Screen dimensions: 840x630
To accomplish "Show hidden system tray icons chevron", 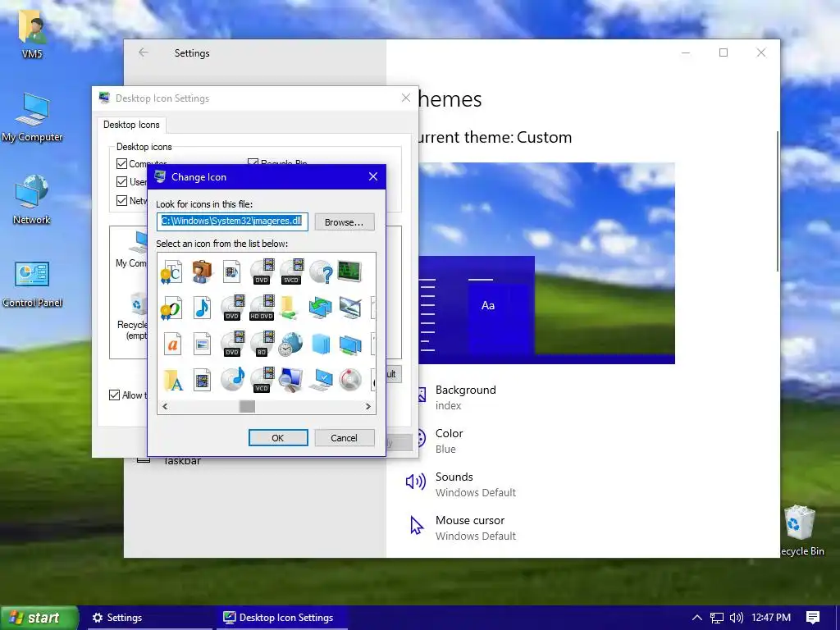I will [696, 618].
